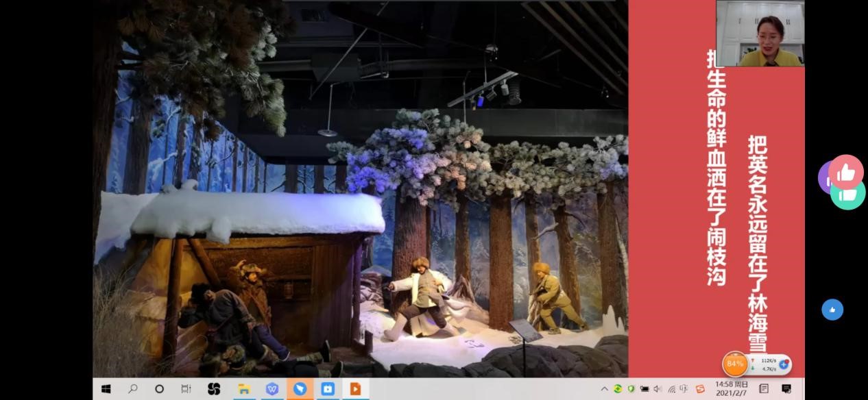
Task: Open Wi-Fi network settings tray icon
Action: (671, 389)
